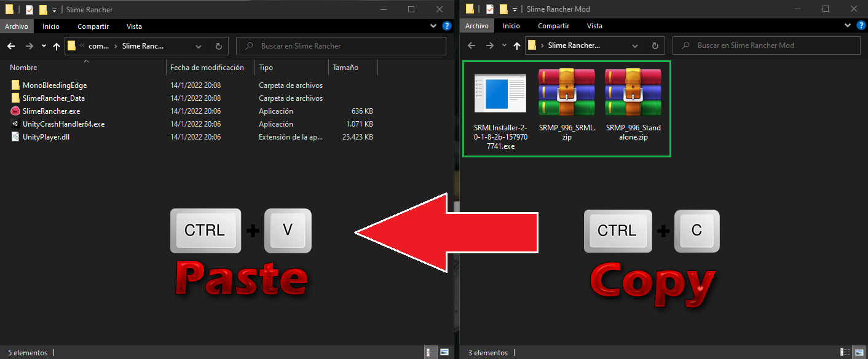Open Inicio tab in Slime Rancher Mod window
The width and height of the screenshot is (868, 359).
[511, 26]
